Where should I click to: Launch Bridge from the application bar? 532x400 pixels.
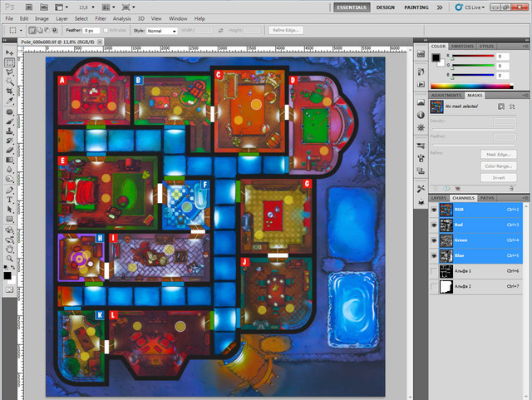coord(29,7)
